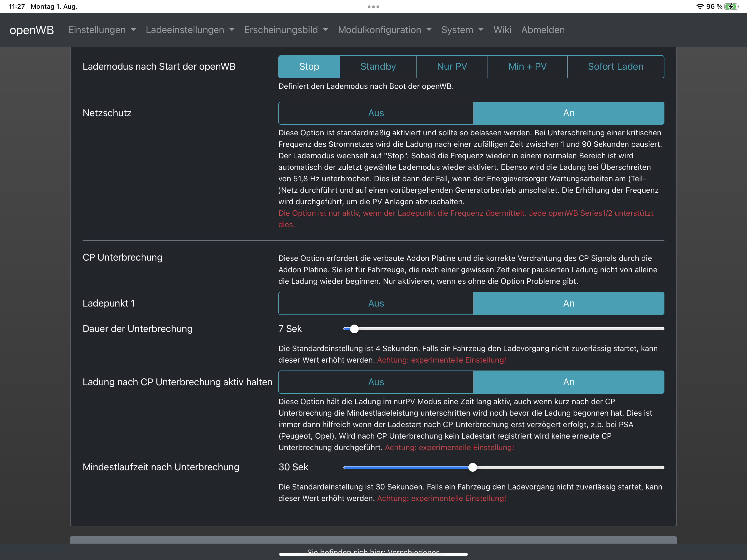The image size is (747, 560).
Task: Open the Wiki link
Action: 502,30
